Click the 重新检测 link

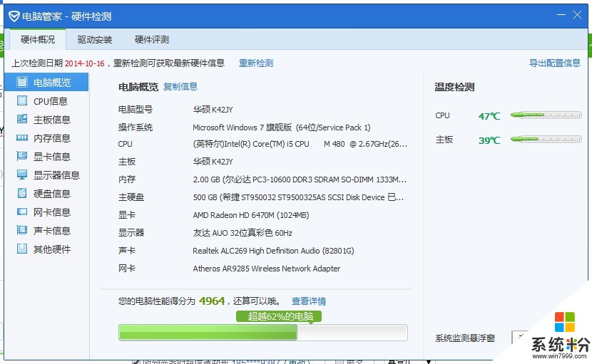pyautogui.click(x=256, y=63)
